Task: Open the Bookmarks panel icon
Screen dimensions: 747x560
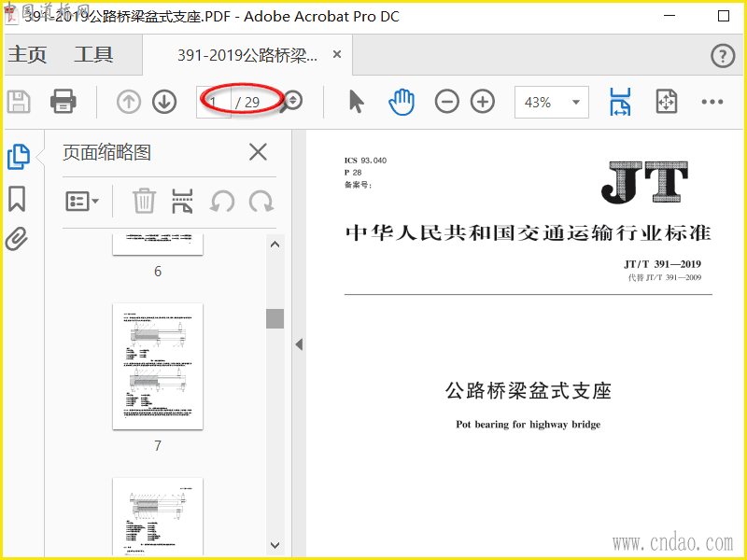Action: (17, 199)
